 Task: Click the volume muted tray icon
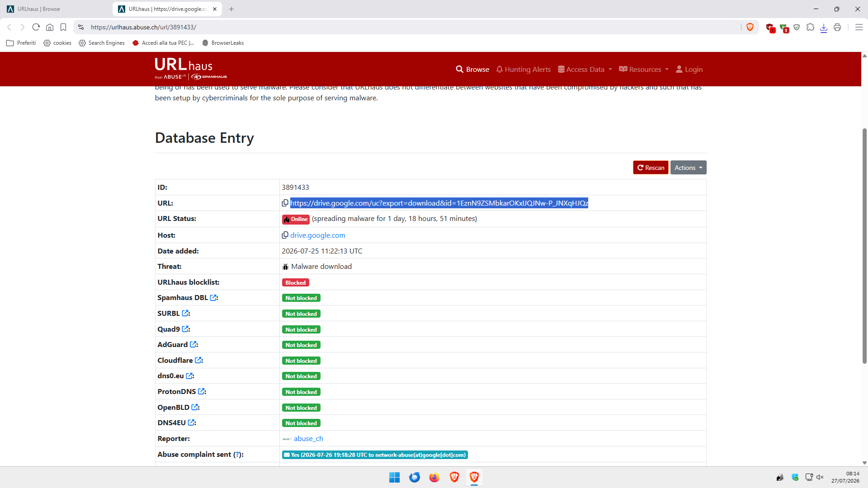point(820,478)
